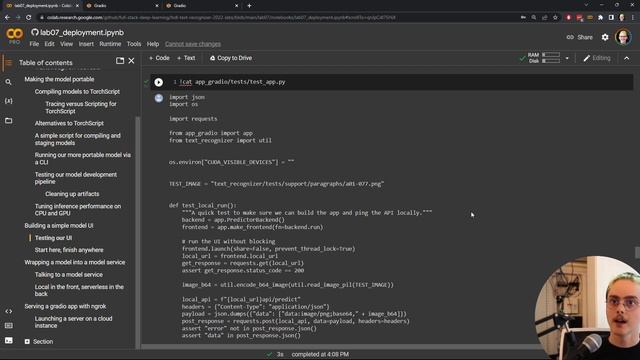Open the Editing mode dropdown
Screen dimensions: 640x360
[x=597, y=58]
